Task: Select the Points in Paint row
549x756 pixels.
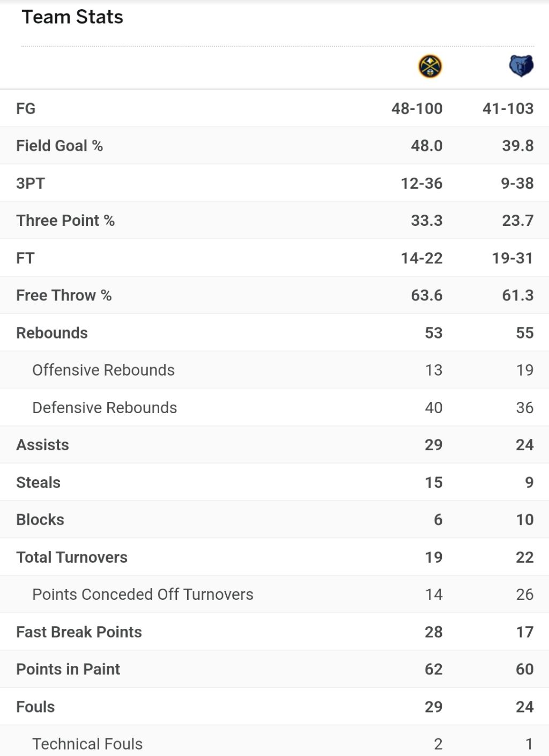Action: tap(274, 669)
